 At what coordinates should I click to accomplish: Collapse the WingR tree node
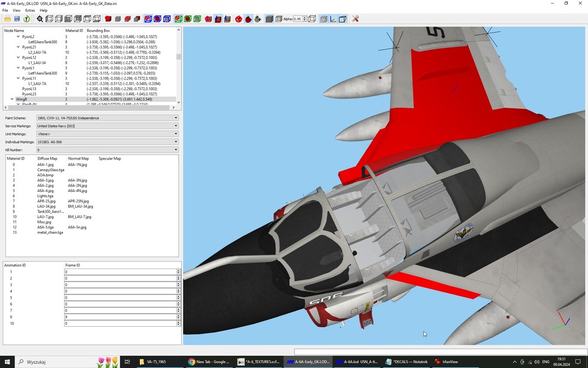[x=12, y=99]
